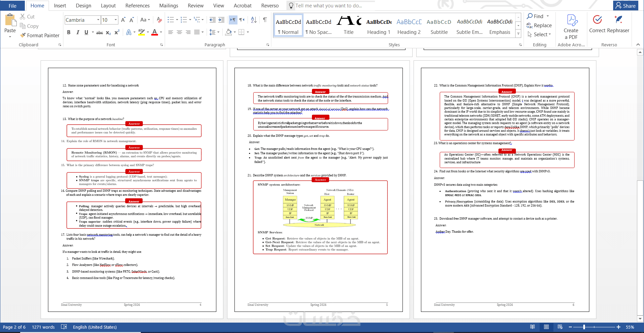The height and width of the screenshot is (333, 644).
Task: Switch to Web Layout view
Action: pyautogui.click(x=560, y=327)
